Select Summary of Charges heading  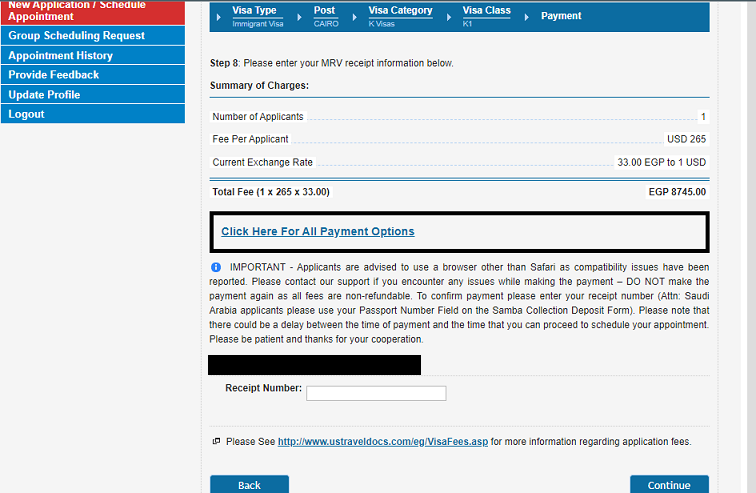(x=259, y=85)
